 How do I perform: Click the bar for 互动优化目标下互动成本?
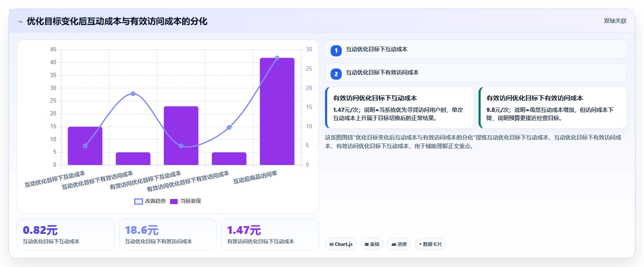pyautogui.click(x=85, y=146)
